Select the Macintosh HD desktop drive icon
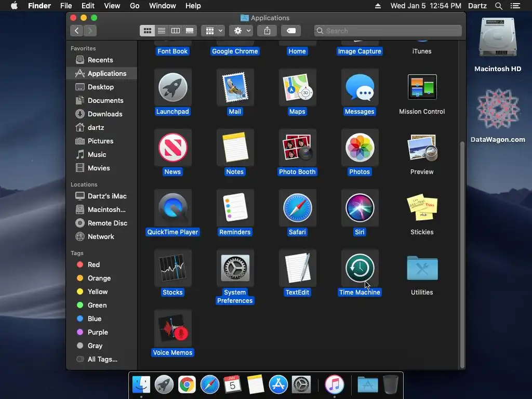Image resolution: width=532 pixels, height=399 pixels. (498, 38)
